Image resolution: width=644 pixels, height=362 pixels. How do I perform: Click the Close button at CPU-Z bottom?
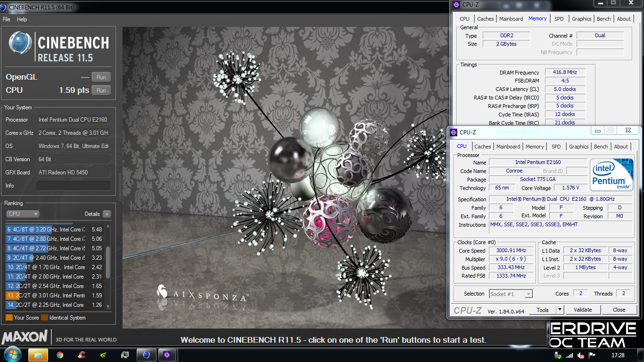619,310
